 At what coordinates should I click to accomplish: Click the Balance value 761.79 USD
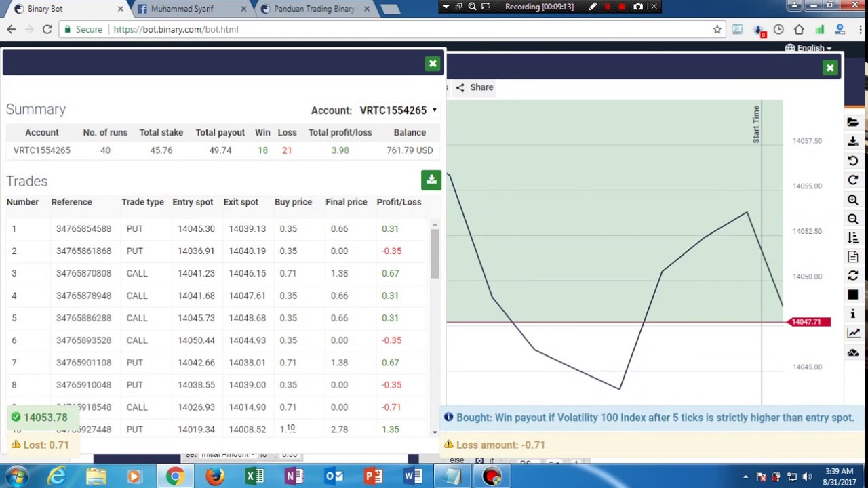(x=410, y=150)
